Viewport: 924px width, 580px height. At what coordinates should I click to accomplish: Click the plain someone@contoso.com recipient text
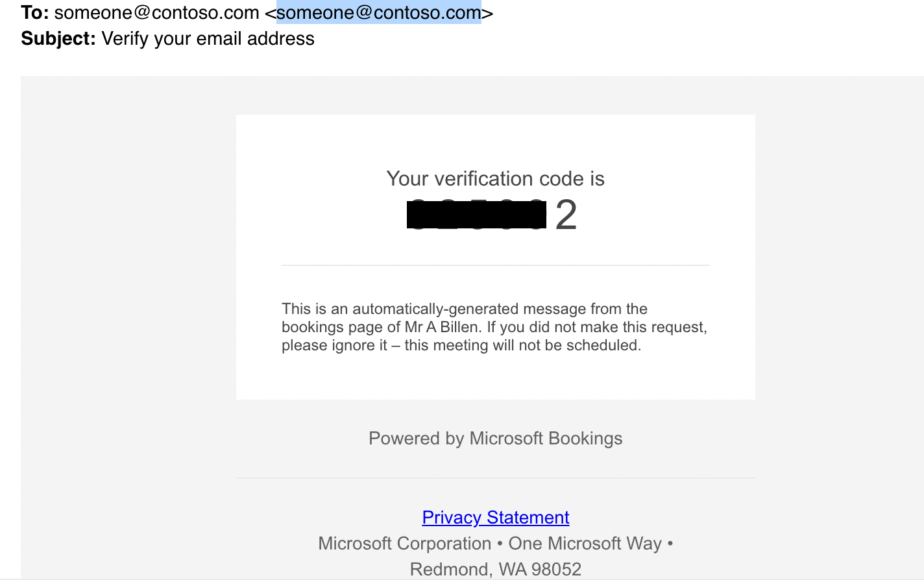tap(157, 12)
